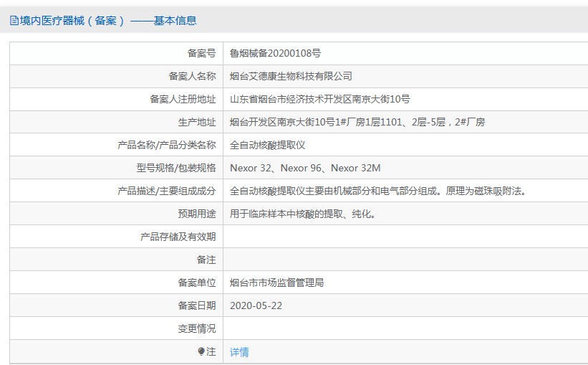Select address 山东省烟台市经济技术开发区南京大街10号
The width and height of the screenshot is (588, 365).
(x=320, y=99)
